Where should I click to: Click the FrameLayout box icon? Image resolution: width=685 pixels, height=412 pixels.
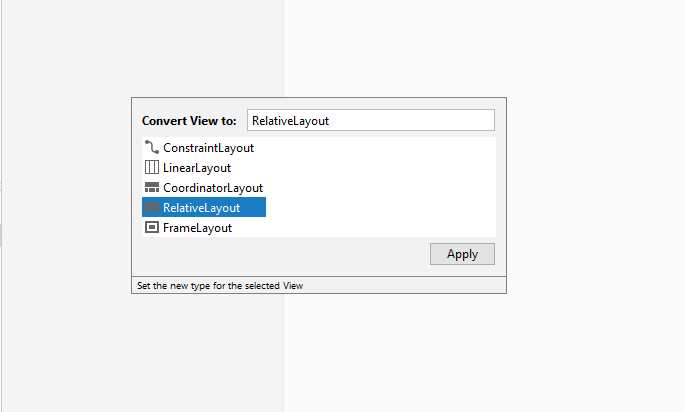152,228
